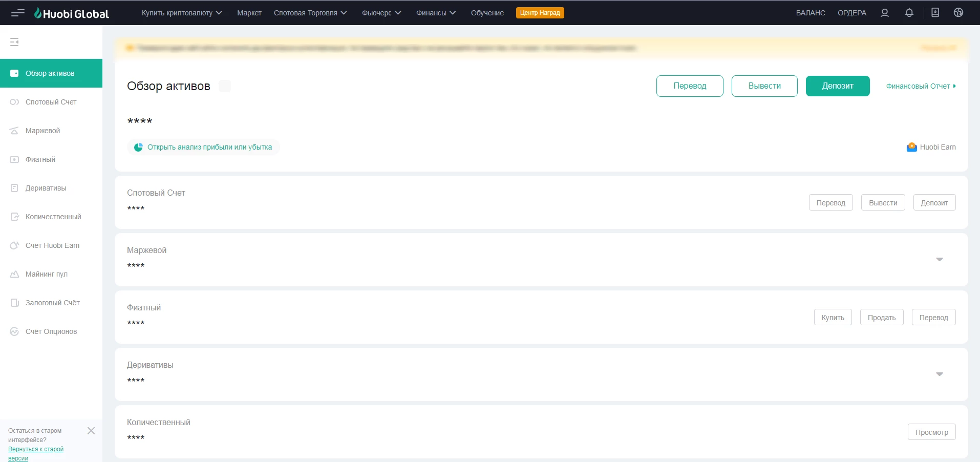Click the green Депозит button
Screen dimensions: 980x462
pos(838,86)
